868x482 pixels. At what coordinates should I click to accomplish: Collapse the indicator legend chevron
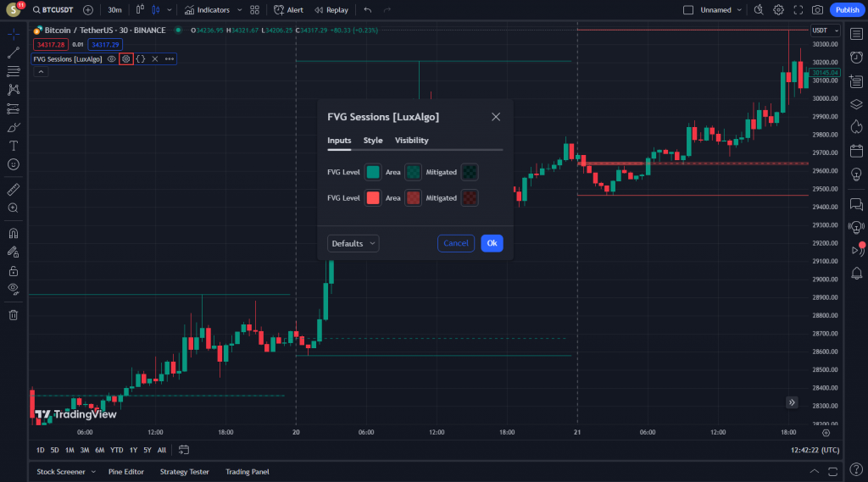pyautogui.click(x=41, y=72)
